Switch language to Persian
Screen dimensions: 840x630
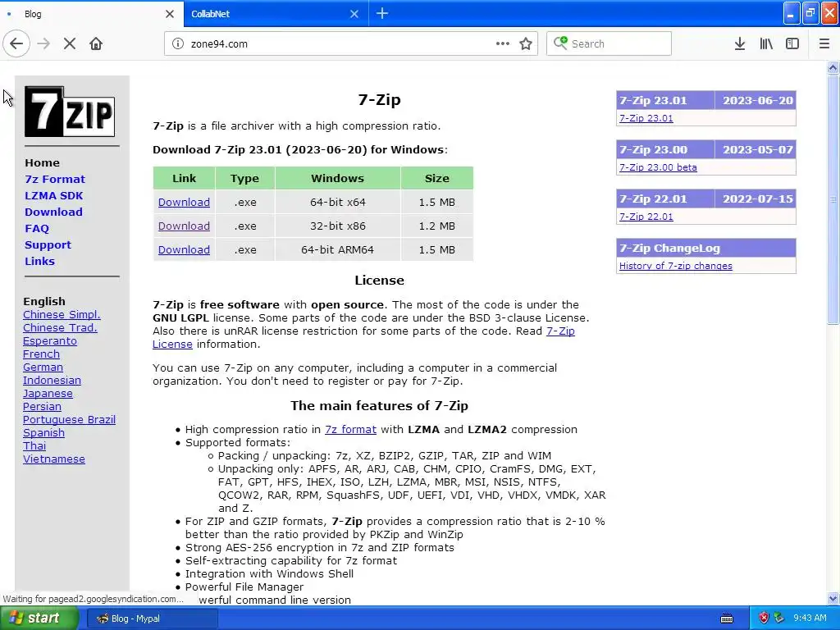42,407
